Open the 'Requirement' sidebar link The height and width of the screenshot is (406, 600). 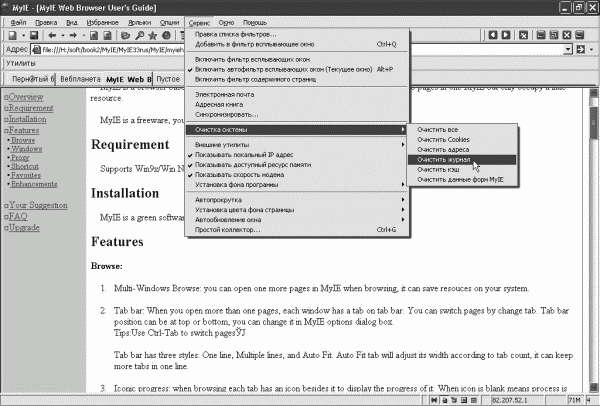tap(31, 108)
